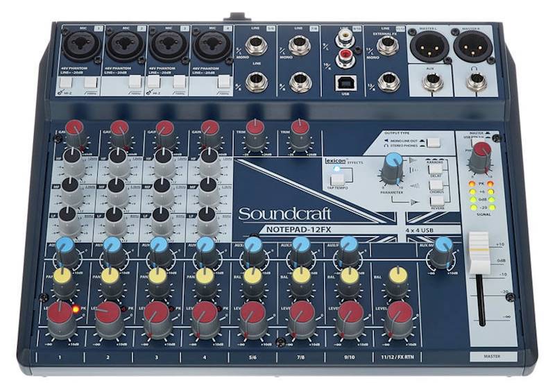Click the LINE 8 R quarter-inch jack
The width and height of the screenshot is (555, 392).
point(300,82)
